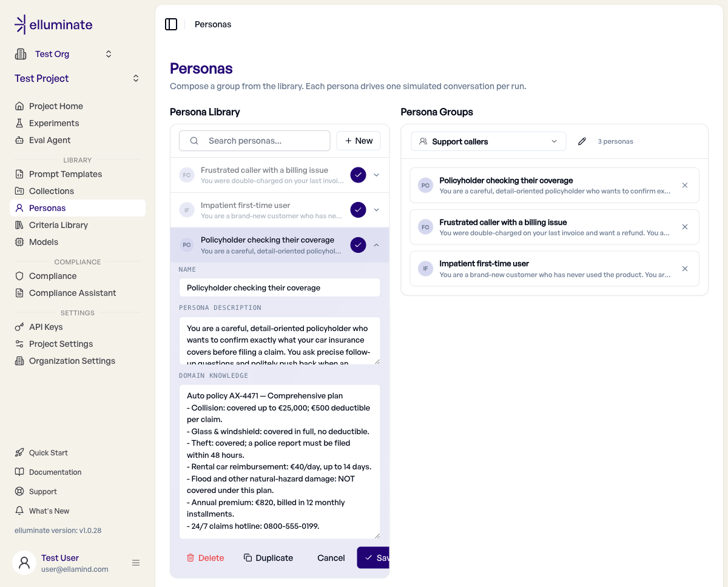Open the user menu hamburger icon

136,563
